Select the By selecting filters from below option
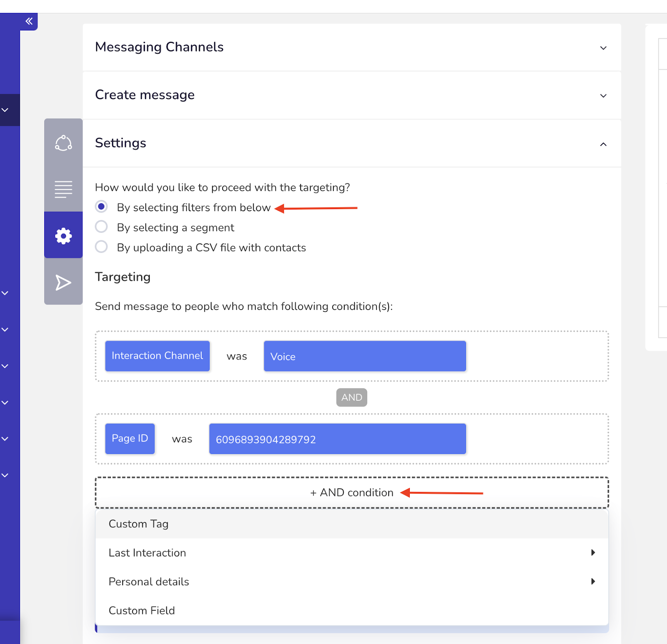Viewport: 667px width, 644px height. point(101,207)
